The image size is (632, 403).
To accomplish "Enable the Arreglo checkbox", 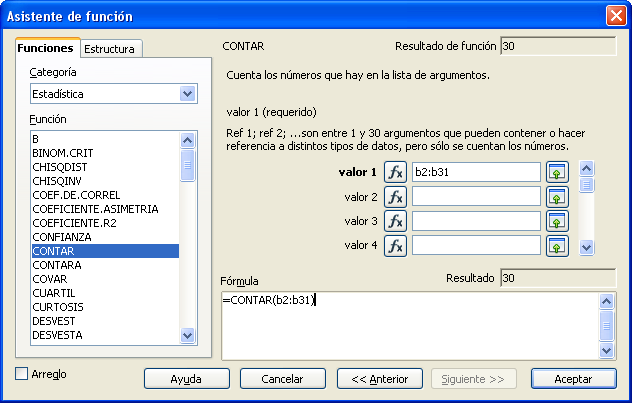I will click(x=23, y=374).
